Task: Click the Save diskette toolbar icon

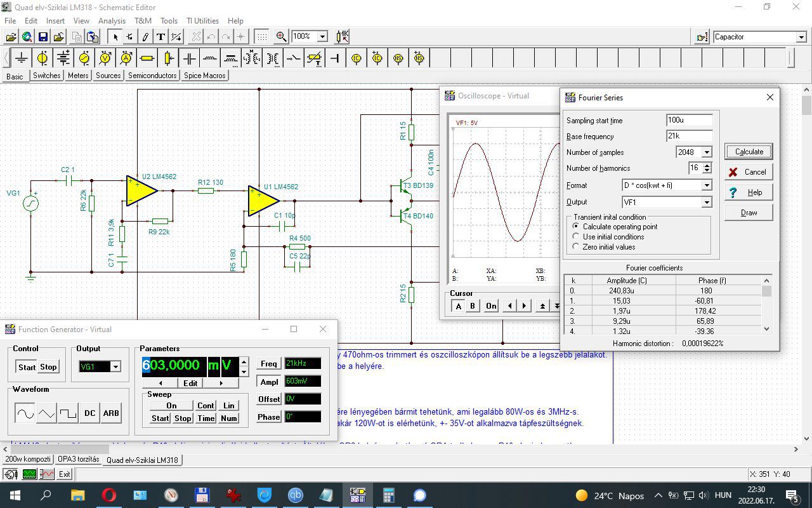Action: pyautogui.click(x=43, y=37)
